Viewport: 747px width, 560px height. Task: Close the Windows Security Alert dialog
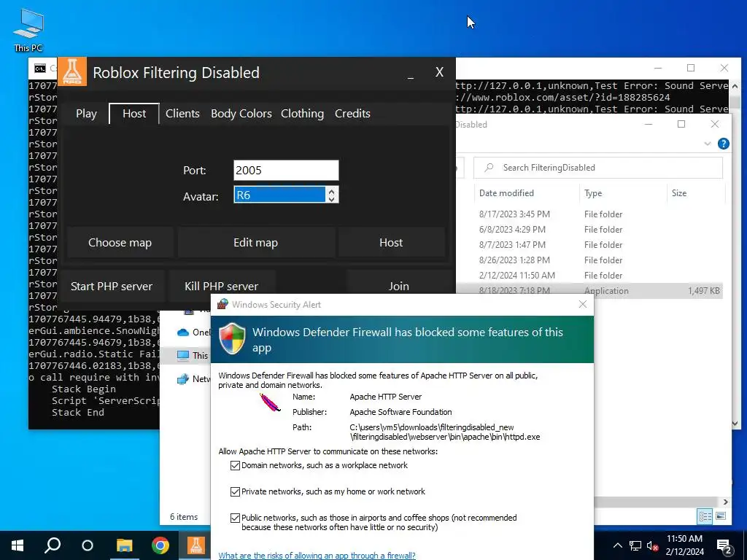[583, 304]
